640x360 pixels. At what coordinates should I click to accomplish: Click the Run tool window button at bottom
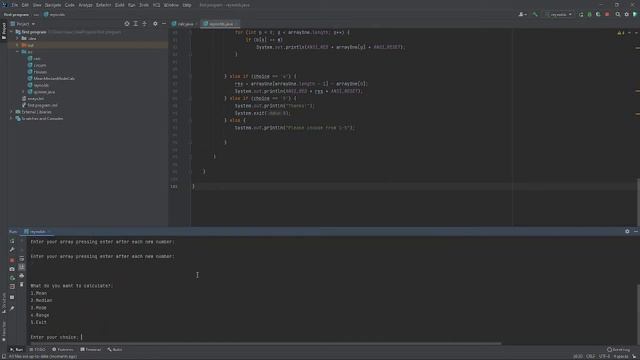[x=17, y=350]
